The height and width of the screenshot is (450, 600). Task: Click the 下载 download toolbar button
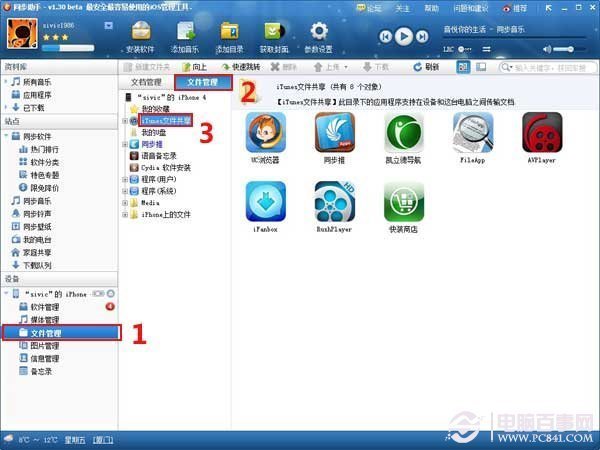(375, 67)
